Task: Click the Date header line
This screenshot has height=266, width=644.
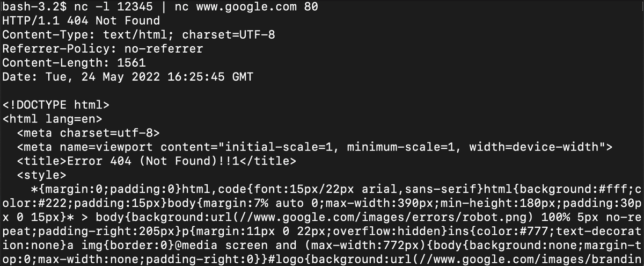Action: point(128,77)
